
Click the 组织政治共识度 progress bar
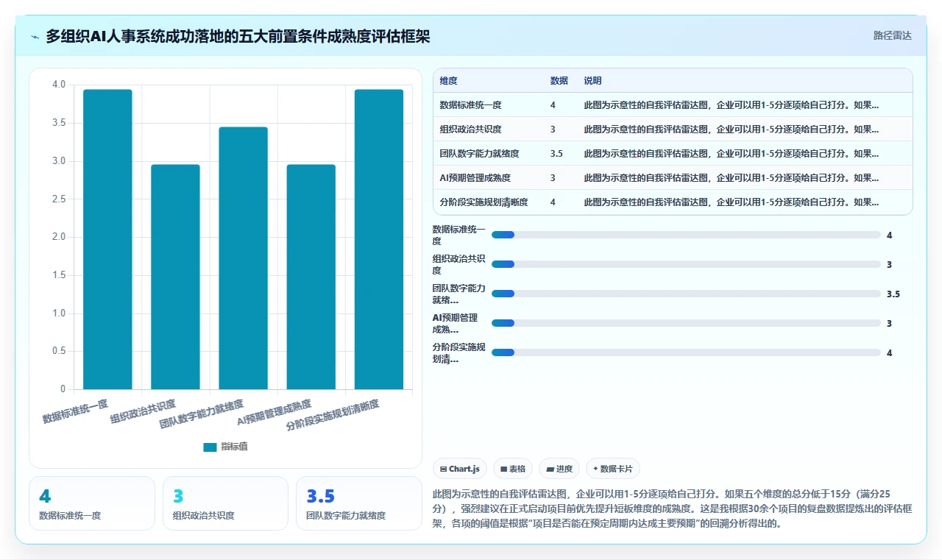686,264
